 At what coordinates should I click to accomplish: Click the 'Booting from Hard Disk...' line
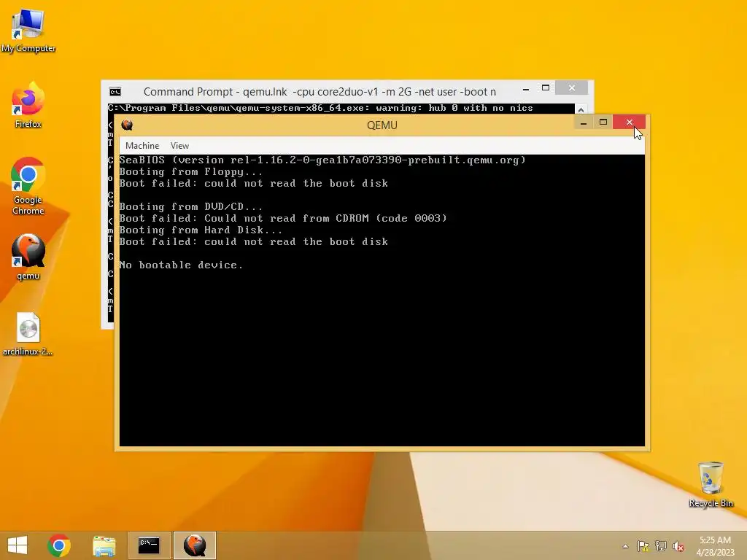pos(201,230)
